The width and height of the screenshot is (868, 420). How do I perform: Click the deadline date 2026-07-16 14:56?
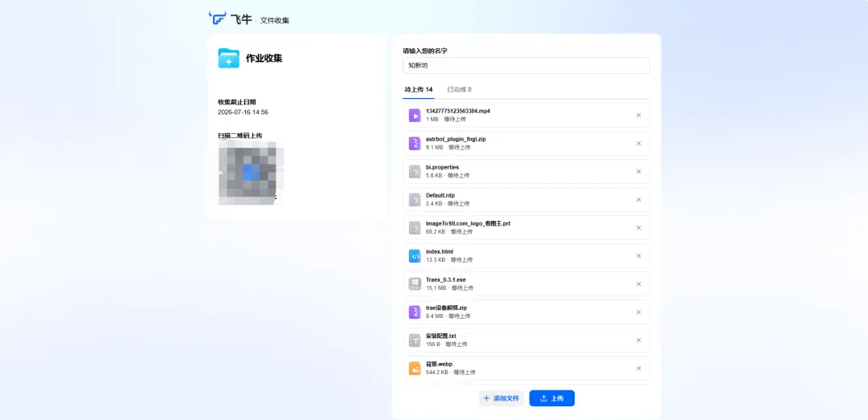(243, 112)
